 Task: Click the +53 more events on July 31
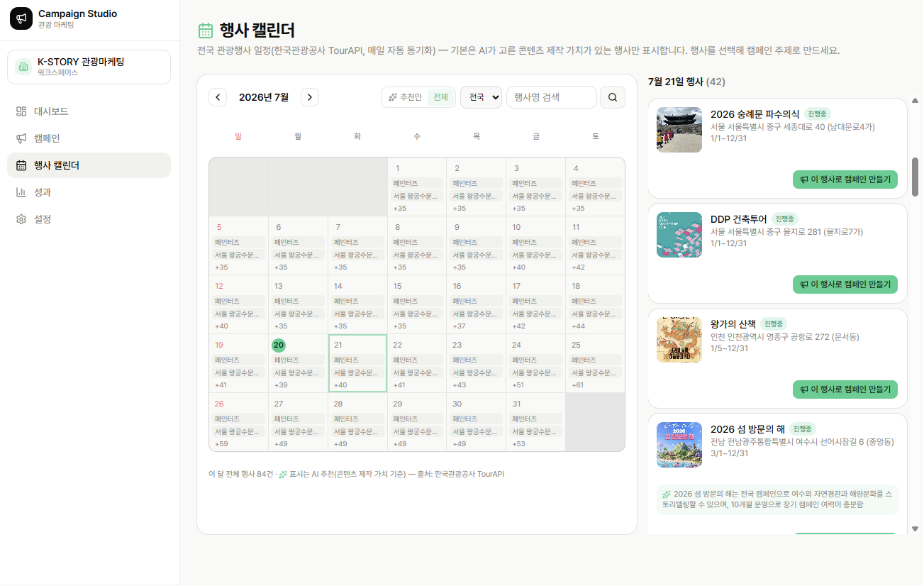click(518, 444)
